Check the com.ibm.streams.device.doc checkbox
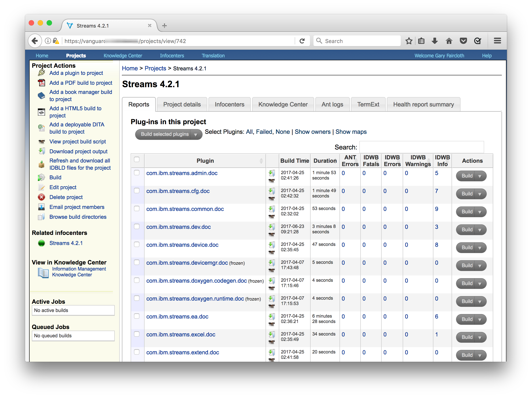This screenshot has height=416, width=532. (x=137, y=245)
